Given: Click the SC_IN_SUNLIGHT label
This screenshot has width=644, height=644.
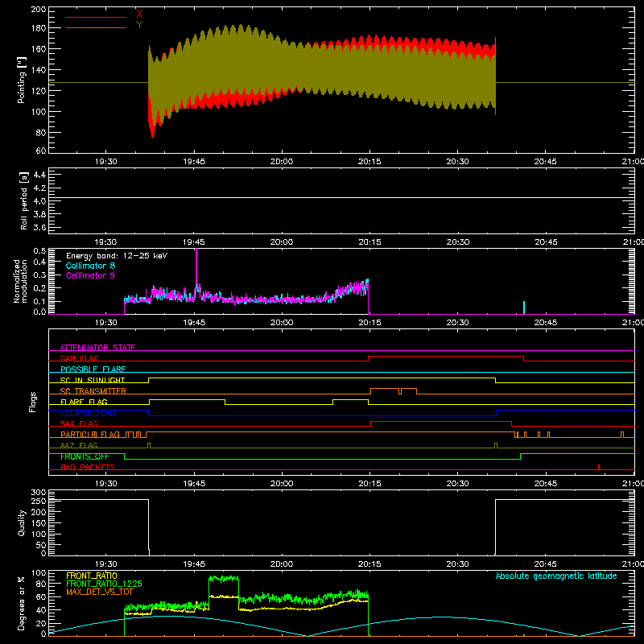Looking at the screenshot, I should tap(93, 380).
